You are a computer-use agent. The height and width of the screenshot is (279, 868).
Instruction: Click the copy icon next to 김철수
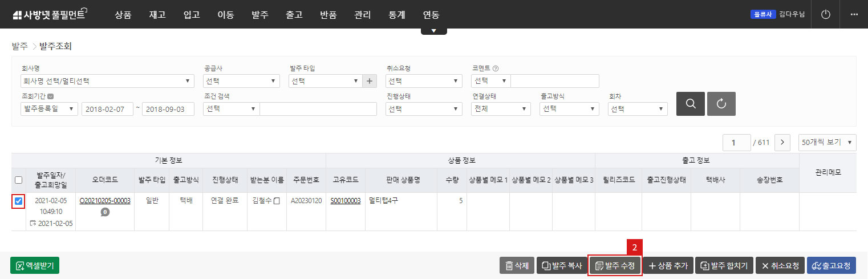[x=277, y=201]
